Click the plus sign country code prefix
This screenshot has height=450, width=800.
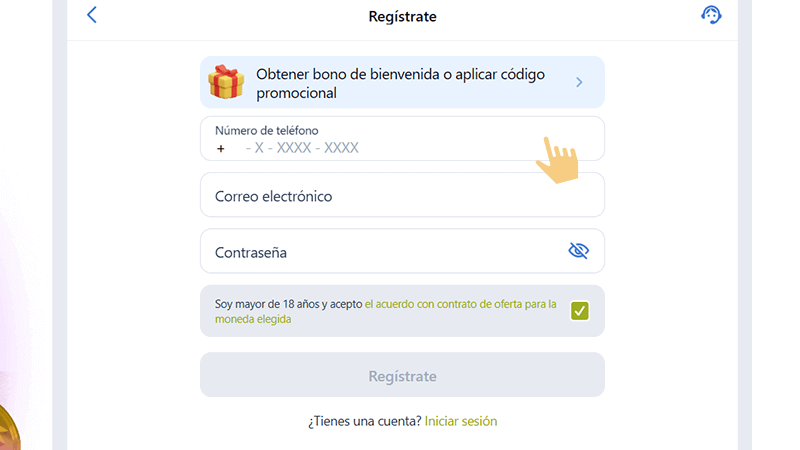pos(221,148)
